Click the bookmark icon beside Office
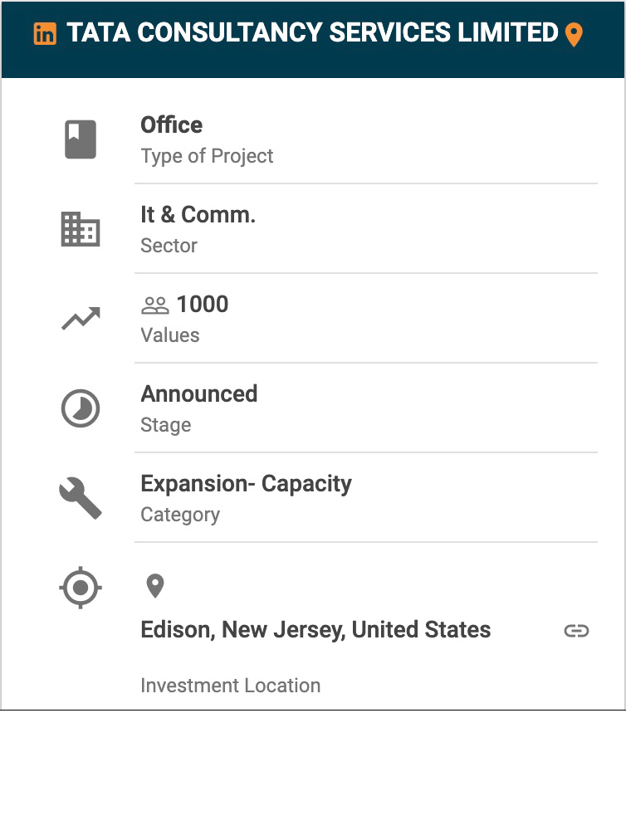The image size is (626, 840). (x=81, y=139)
